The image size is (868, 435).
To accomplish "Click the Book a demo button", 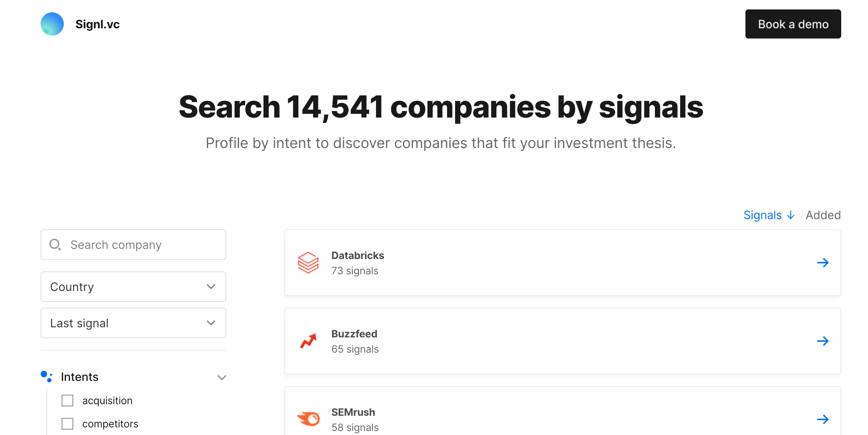I will pyautogui.click(x=793, y=24).
